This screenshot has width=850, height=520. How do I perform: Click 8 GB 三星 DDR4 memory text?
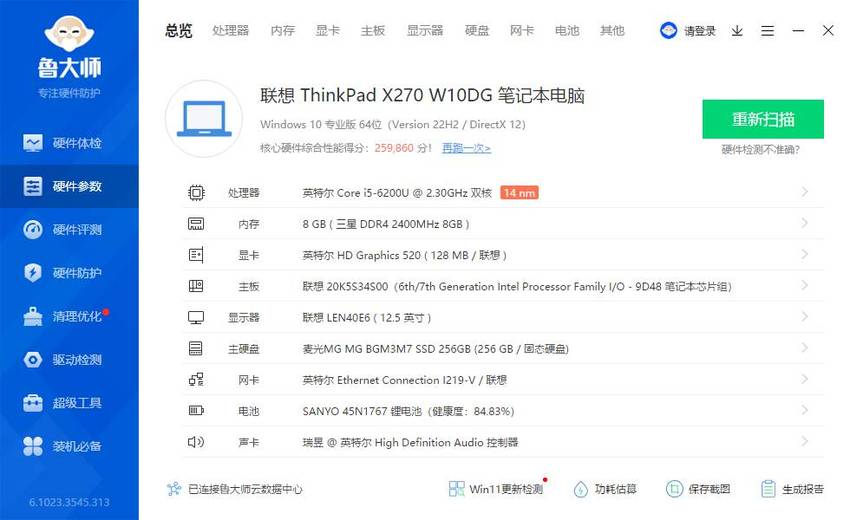pyautogui.click(x=385, y=224)
